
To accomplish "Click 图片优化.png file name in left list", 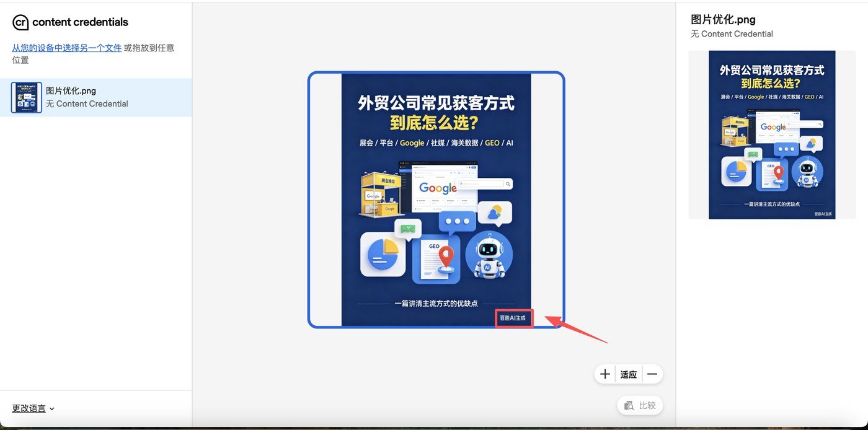I will (x=71, y=90).
